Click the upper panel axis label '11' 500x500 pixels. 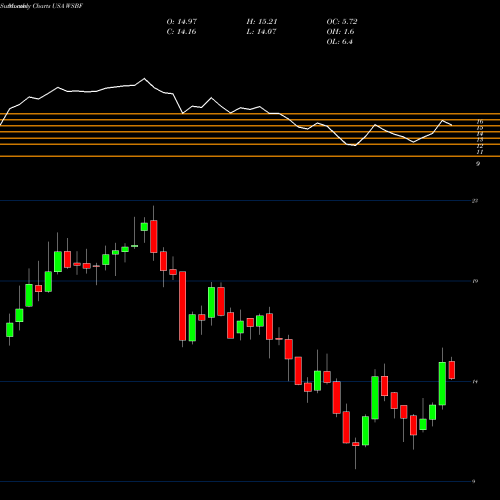[480, 152]
